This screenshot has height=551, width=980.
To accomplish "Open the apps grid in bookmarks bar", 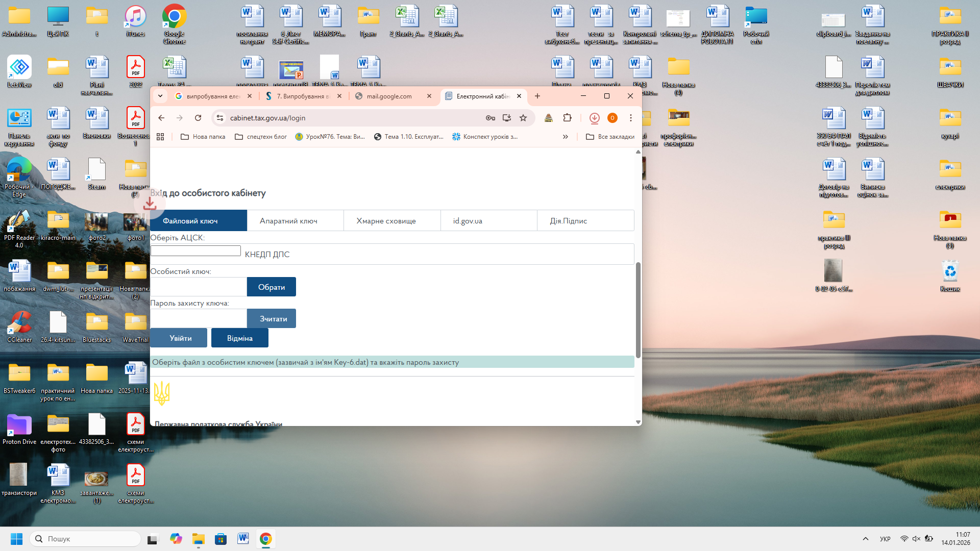I will [160, 137].
